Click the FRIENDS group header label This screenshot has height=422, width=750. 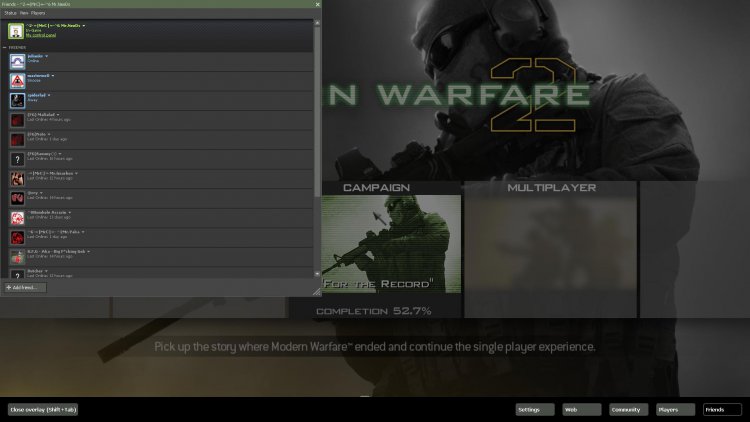17,48
